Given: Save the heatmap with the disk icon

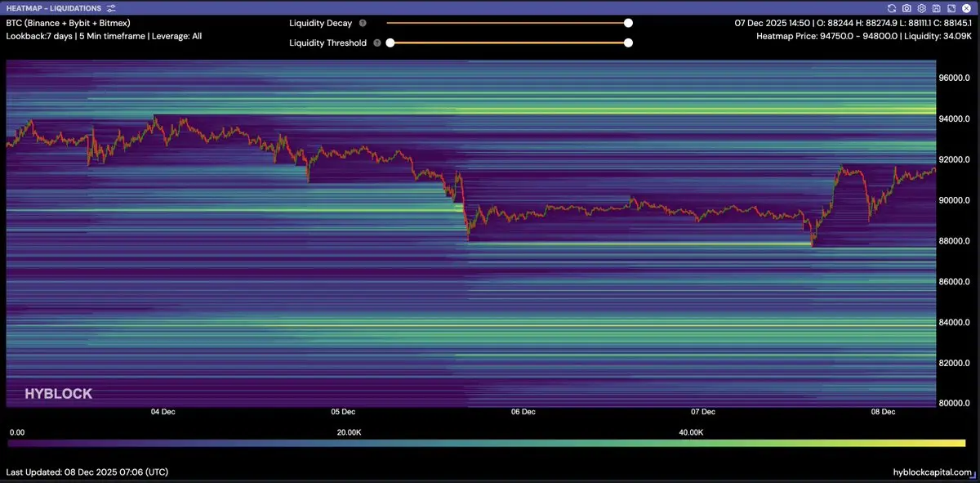Looking at the screenshot, I should point(936,7).
